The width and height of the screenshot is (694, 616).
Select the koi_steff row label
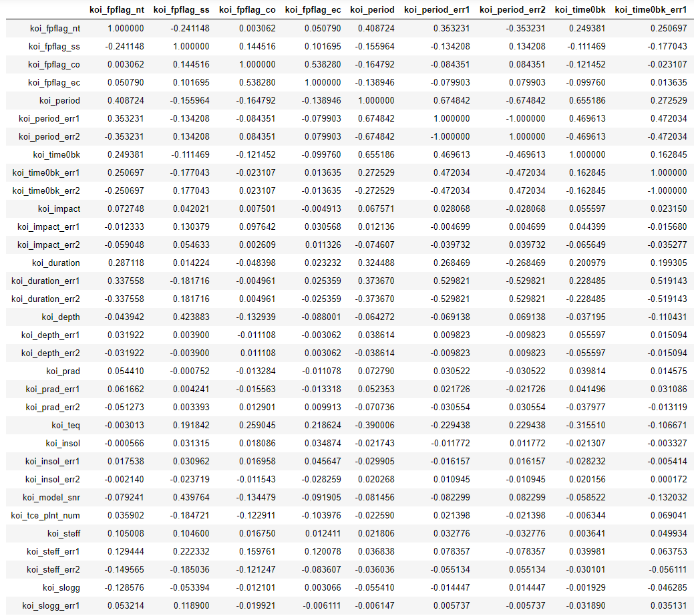pyautogui.click(x=64, y=534)
